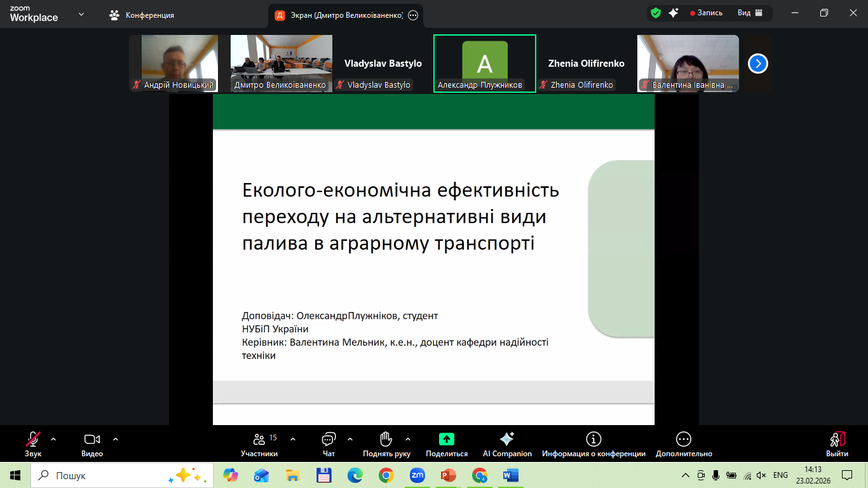Toggle the Video camera on
This screenshot has width=868, height=488.
tap(92, 444)
